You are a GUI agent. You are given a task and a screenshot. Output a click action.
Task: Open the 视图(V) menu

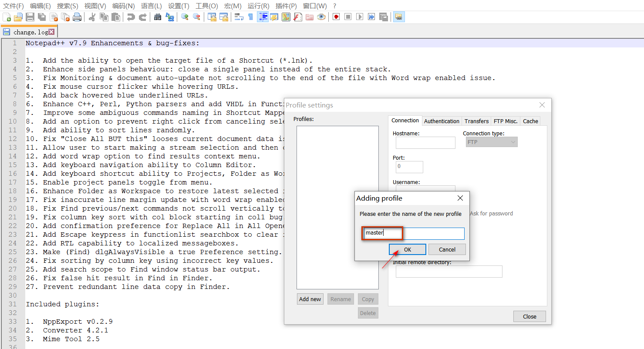(x=95, y=6)
